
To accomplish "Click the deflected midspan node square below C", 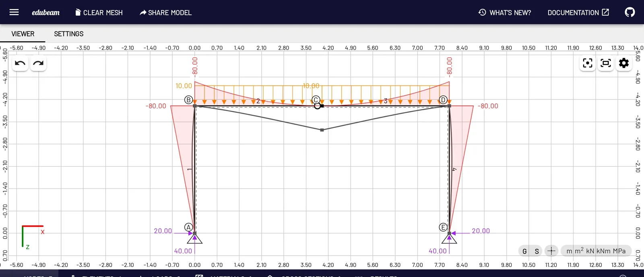I will [x=322, y=130].
